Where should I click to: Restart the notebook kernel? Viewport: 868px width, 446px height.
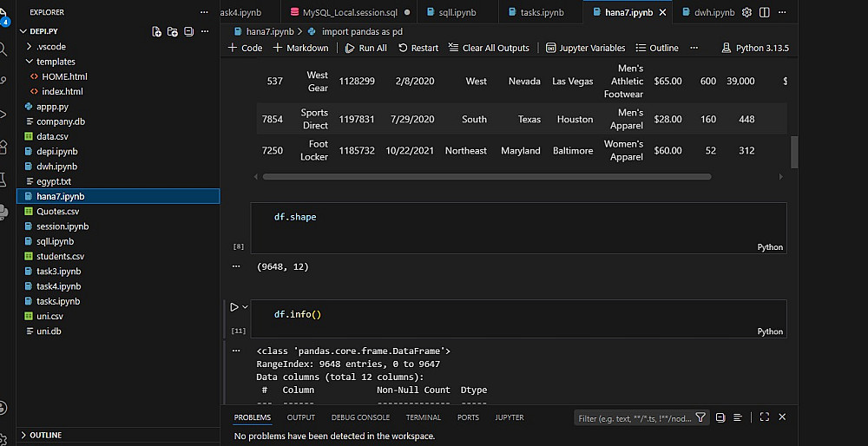coord(418,48)
